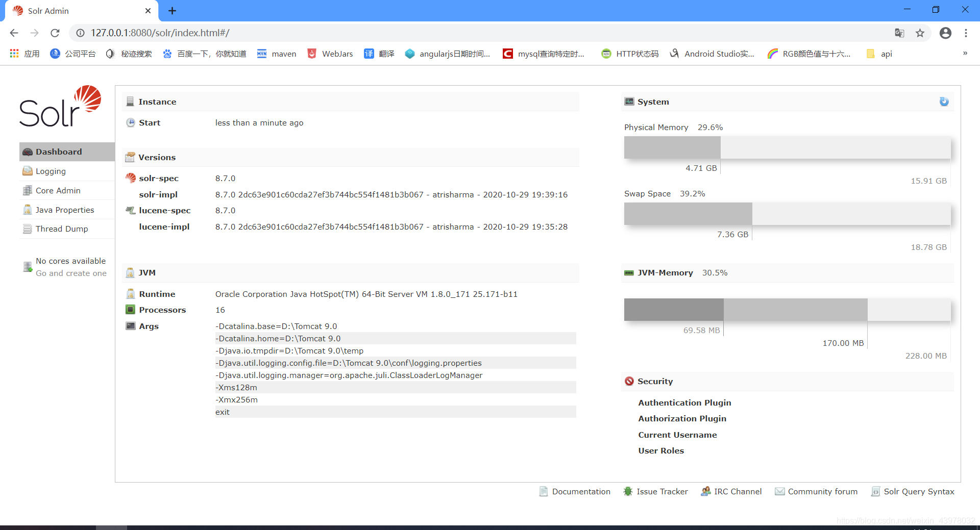Open the 翻译 bookmark
Viewport: 980px width, 530px height.
click(379, 54)
